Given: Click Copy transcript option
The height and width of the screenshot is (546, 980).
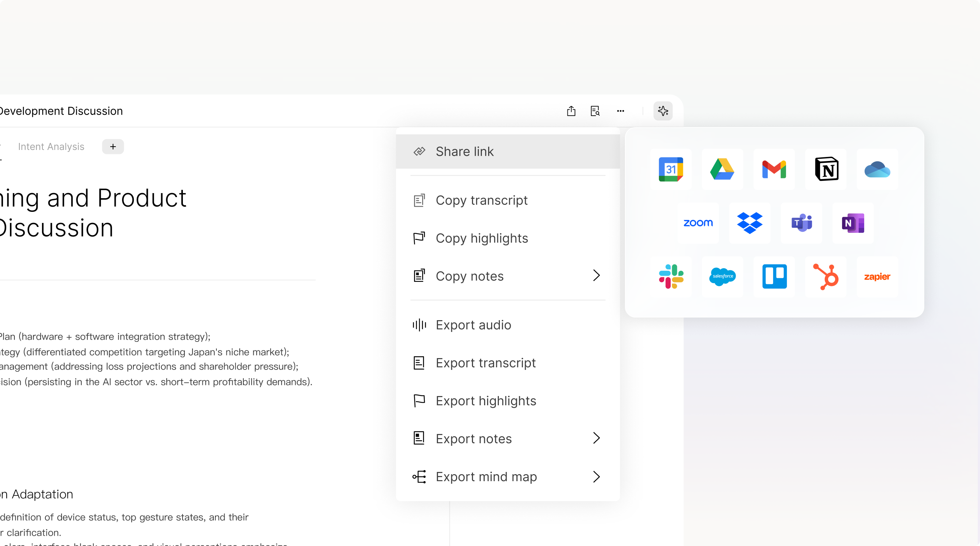Looking at the screenshot, I should click(x=481, y=200).
